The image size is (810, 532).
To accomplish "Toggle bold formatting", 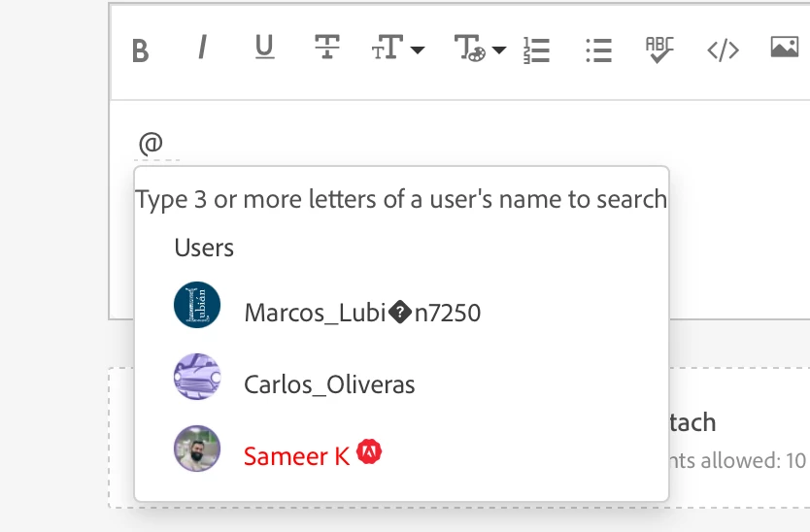I will coord(140,50).
